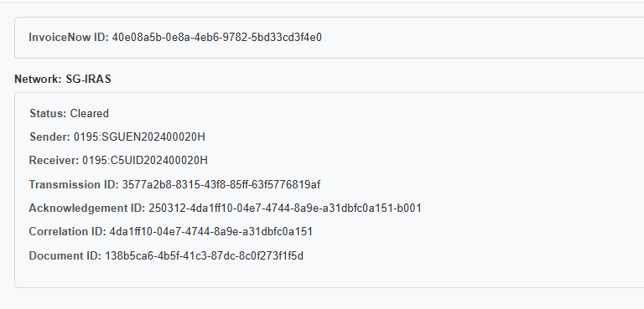The height and width of the screenshot is (309, 644).
Task: Click the Status label
Action: [48, 113]
